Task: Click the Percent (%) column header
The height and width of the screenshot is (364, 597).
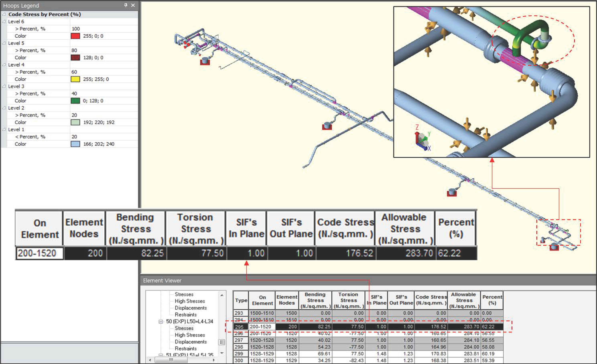Action: (x=492, y=300)
